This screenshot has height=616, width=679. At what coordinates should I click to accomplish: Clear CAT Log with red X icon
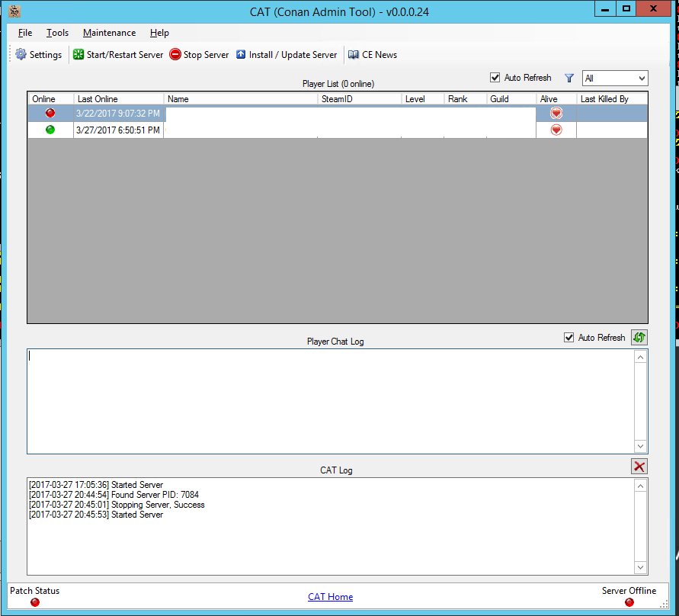[639, 467]
